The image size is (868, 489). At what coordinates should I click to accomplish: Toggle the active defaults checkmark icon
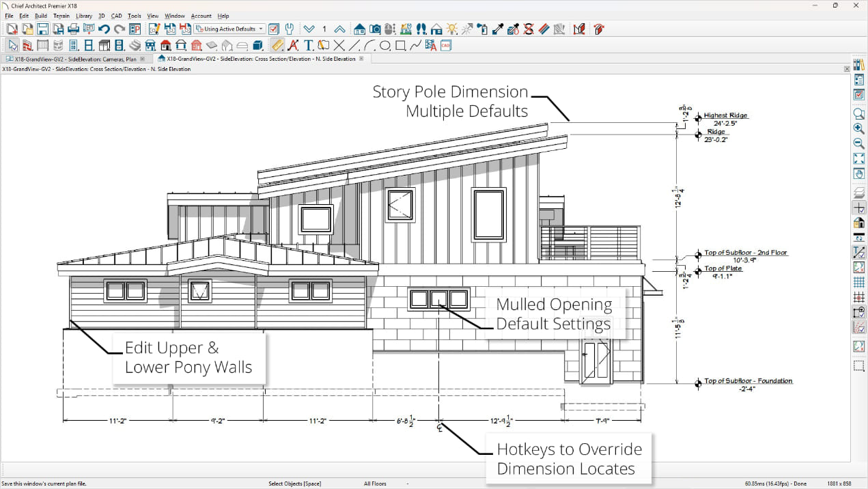pyautogui.click(x=274, y=29)
